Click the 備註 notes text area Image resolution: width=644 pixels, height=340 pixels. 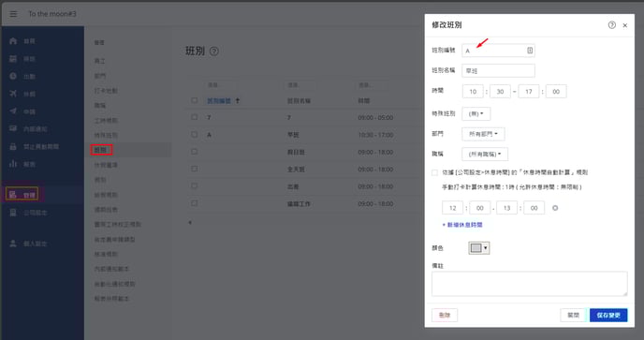click(529, 284)
